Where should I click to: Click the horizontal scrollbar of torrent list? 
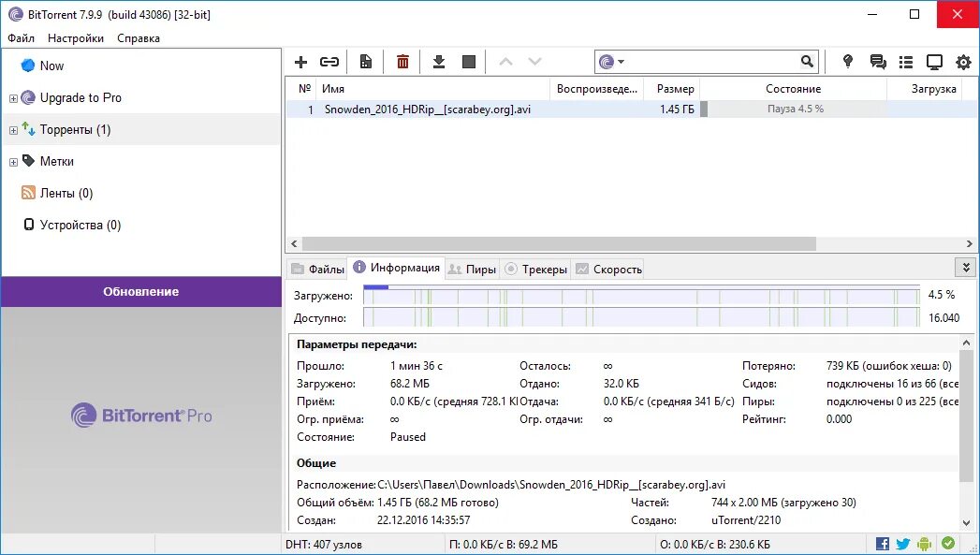pos(560,243)
